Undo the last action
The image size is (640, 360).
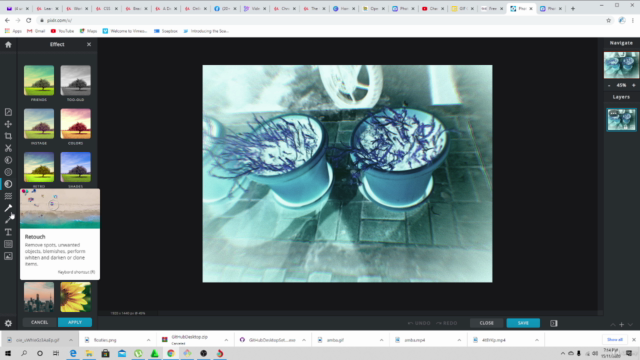pos(419,323)
